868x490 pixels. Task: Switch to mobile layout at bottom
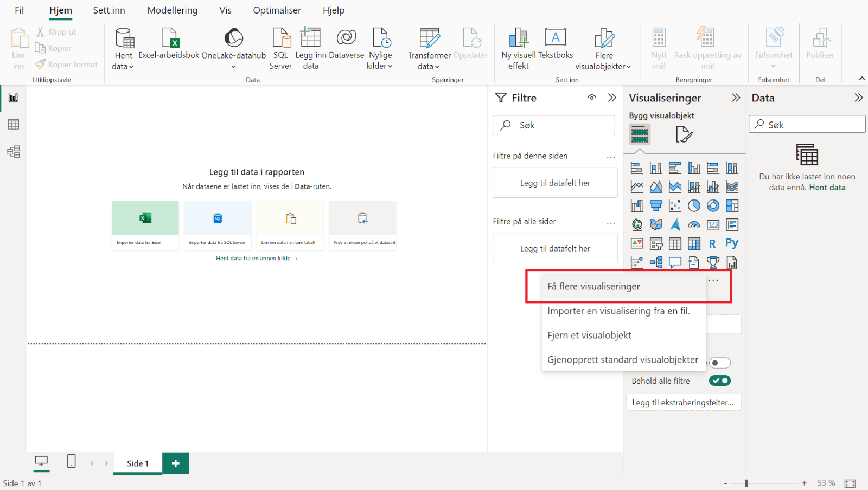tap(71, 461)
